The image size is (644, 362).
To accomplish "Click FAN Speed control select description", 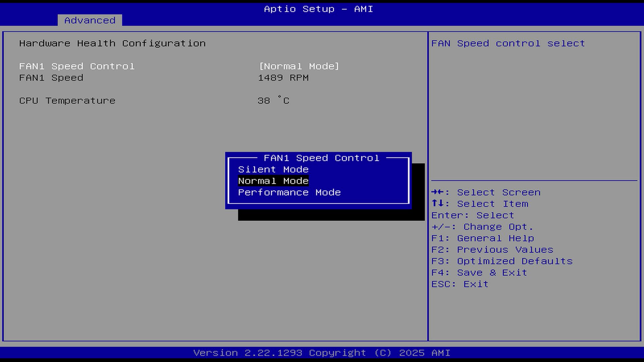I will [508, 44].
